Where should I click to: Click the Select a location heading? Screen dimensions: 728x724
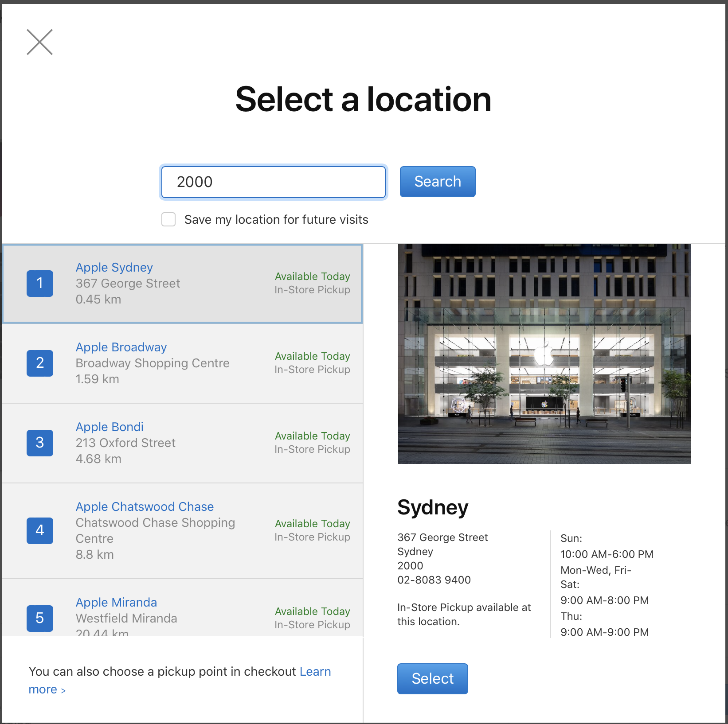(x=364, y=100)
